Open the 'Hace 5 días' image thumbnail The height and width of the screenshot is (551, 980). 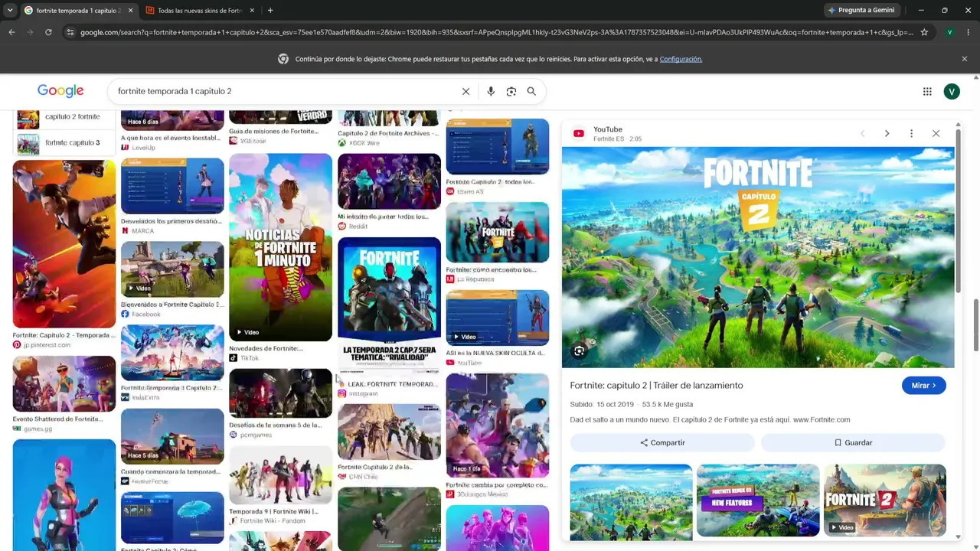tap(172, 436)
